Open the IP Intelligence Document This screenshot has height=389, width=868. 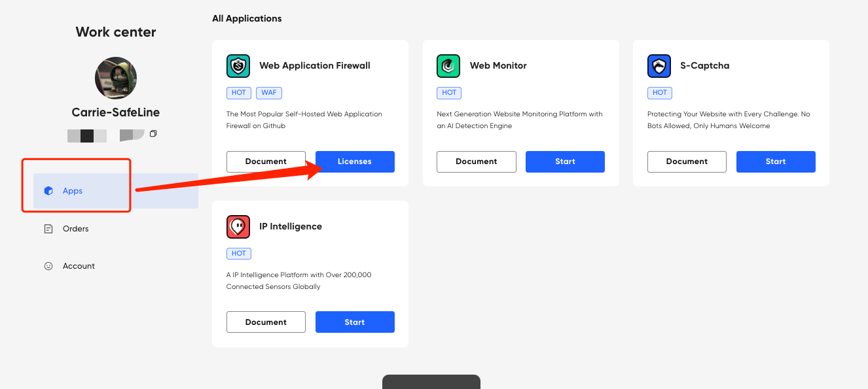[266, 322]
